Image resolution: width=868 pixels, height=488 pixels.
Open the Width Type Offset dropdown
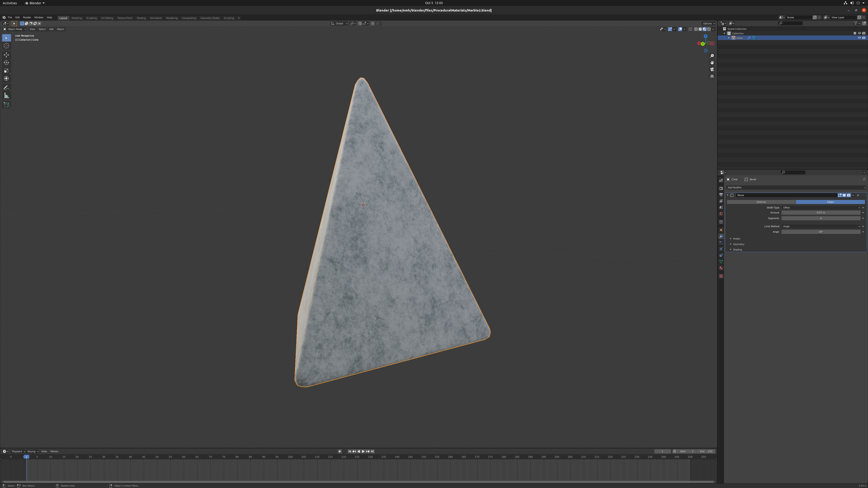coord(821,208)
